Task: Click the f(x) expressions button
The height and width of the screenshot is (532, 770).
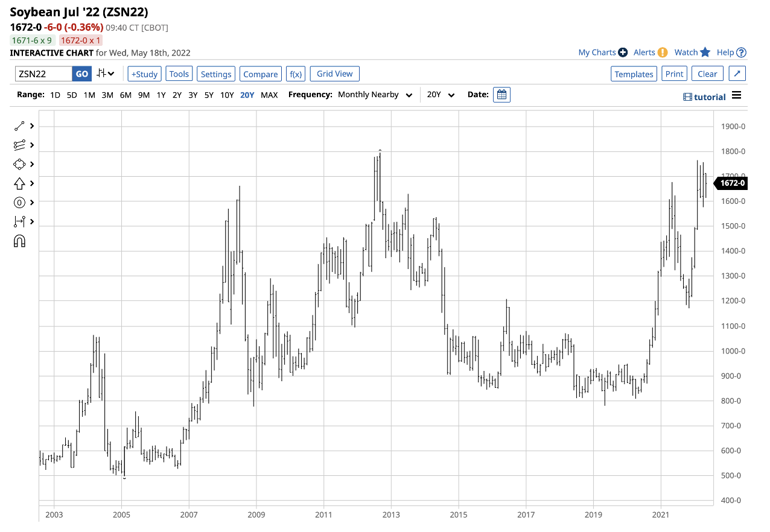Action: click(x=296, y=74)
